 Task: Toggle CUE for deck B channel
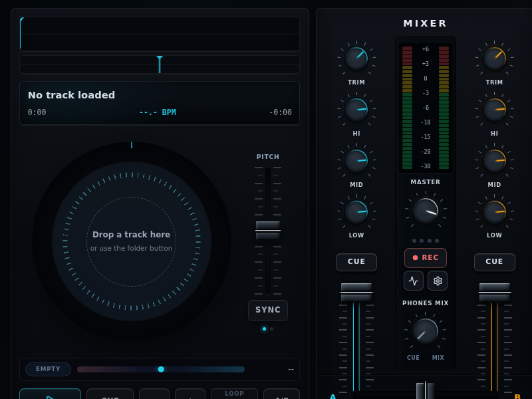click(x=494, y=262)
